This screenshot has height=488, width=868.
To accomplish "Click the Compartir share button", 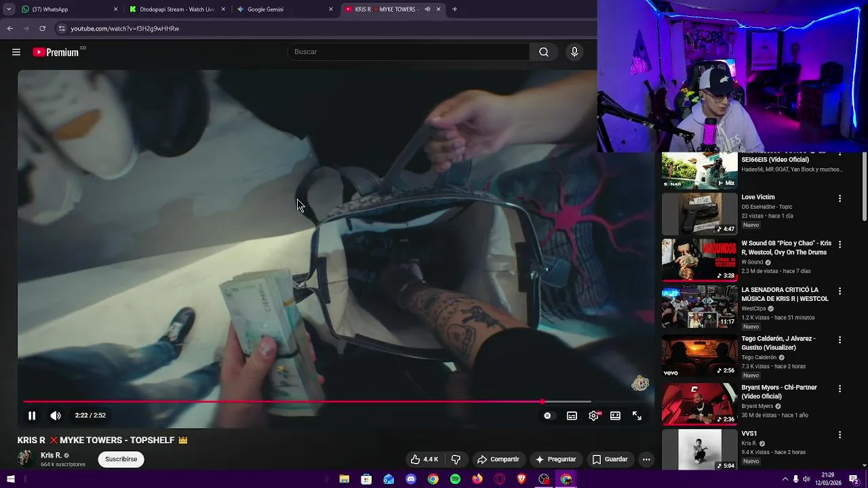I will [498, 459].
